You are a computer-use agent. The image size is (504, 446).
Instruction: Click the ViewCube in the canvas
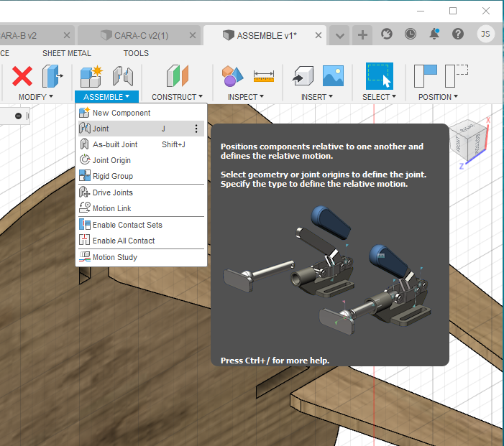(469, 139)
